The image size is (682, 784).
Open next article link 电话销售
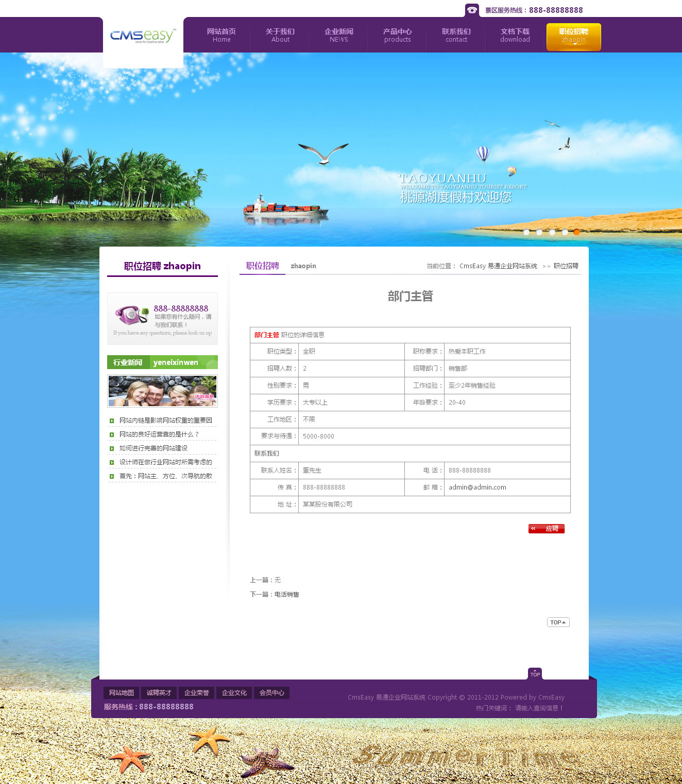pos(286,595)
